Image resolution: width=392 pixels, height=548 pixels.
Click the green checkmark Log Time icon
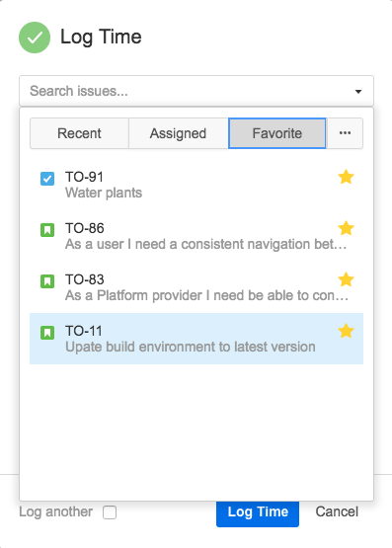pyautogui.click(x=35, y=38)
